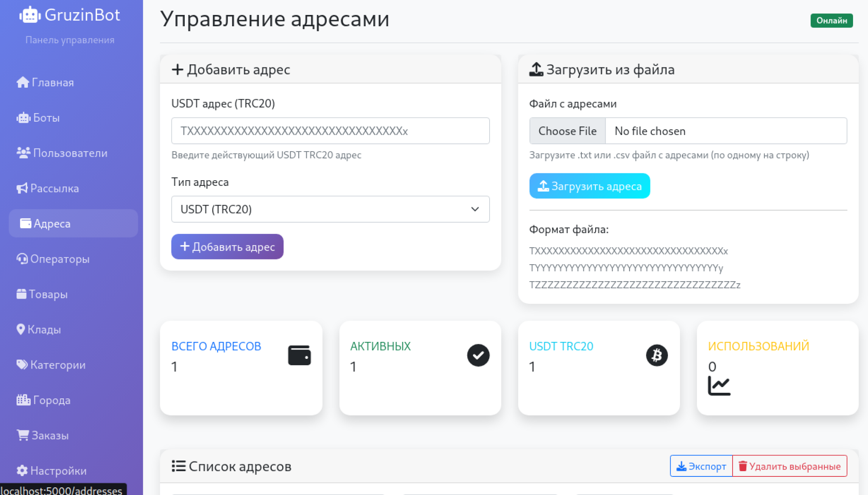This screenshot has width=868, height=495.
Task: Click the checkmark icon in Активных card
Action: 478,355
